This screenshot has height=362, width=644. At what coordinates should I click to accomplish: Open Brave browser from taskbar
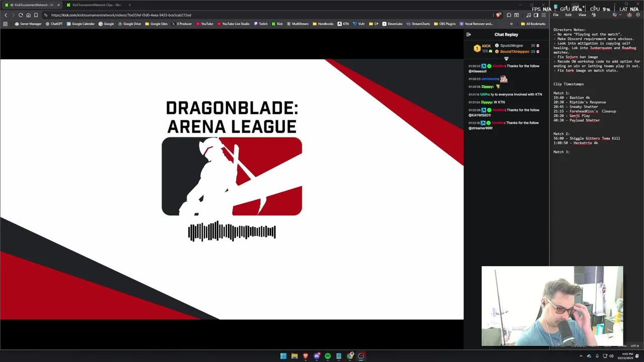coord(305,356)
